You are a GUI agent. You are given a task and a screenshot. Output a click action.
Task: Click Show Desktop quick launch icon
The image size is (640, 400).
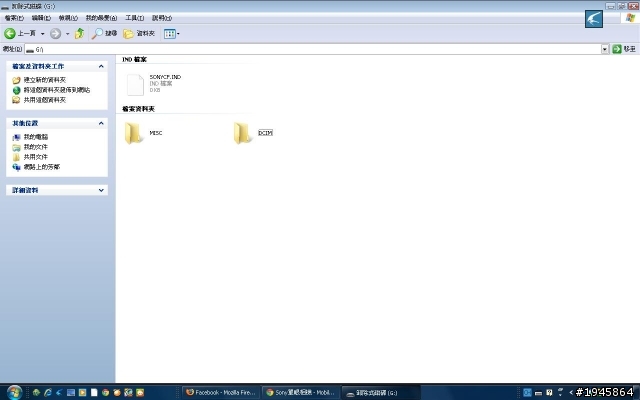[x=71, y=393]
